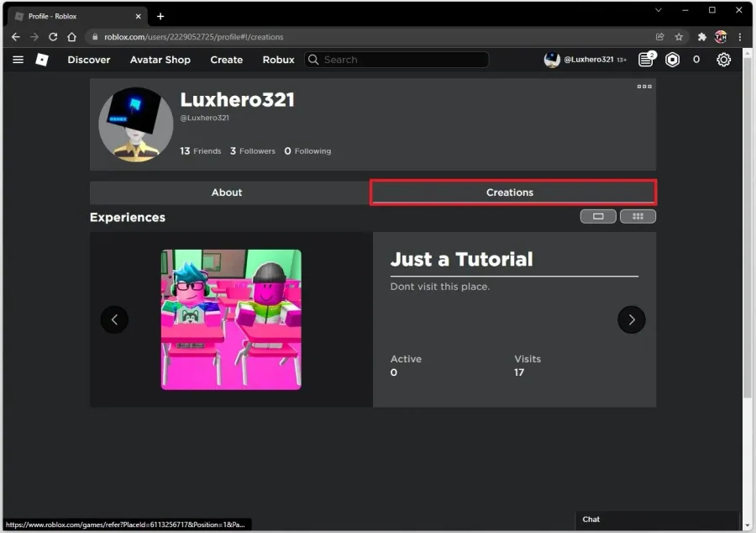This screenshot has width=756, height=533.
Task: Click the 'Dont visit this place.' description
Action: pos(439,287)
